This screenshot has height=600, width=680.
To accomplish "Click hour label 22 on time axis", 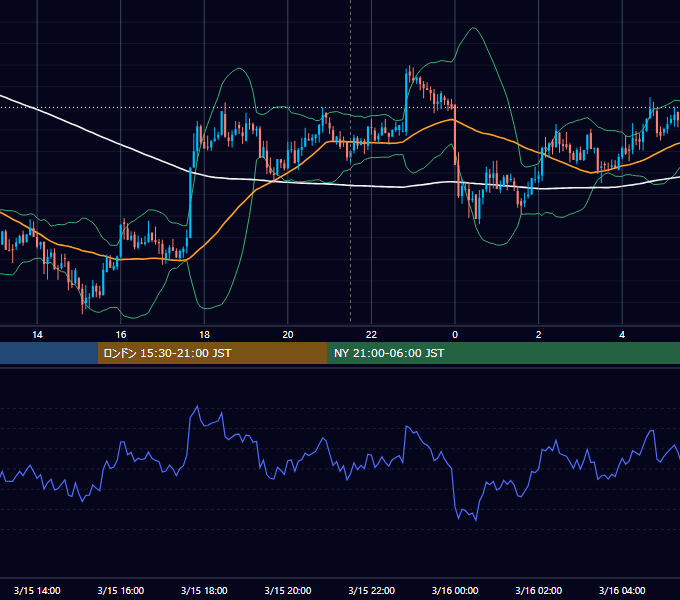I will pyautogui.click(x=371, y=335).
